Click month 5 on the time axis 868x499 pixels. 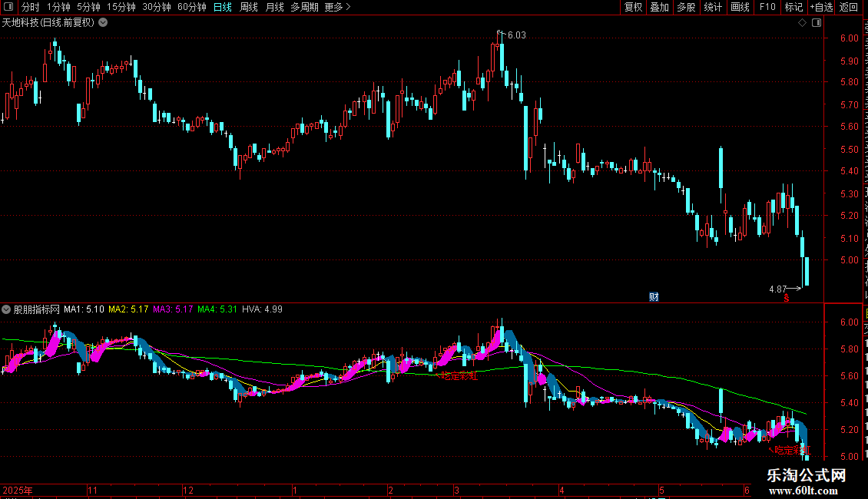(661, 490)
